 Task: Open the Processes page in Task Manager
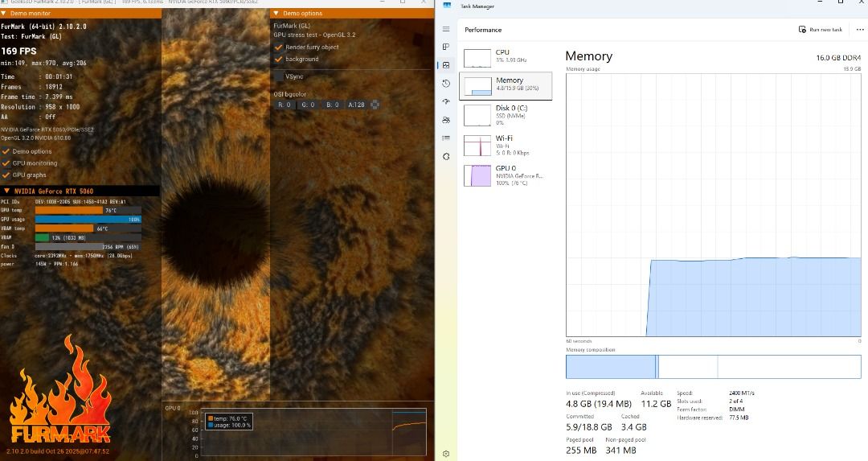coord(446,47)
